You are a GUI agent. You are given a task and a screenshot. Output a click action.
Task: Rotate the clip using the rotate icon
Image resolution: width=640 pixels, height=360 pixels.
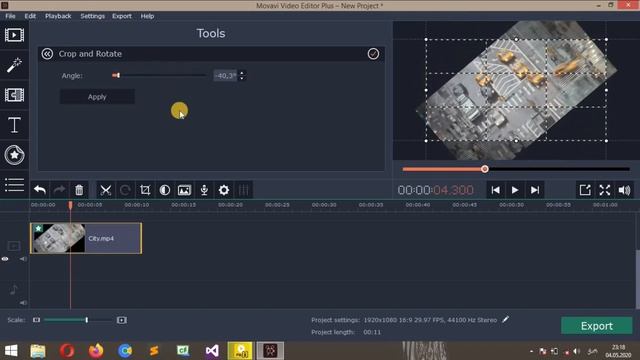(125, 190)
